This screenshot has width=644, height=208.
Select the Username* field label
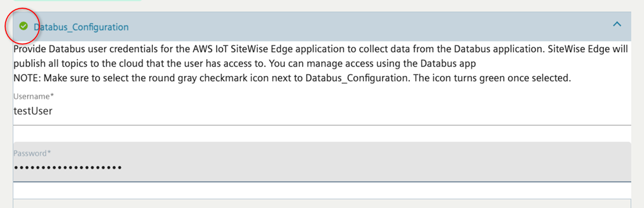pyautogui.click(x=33, y=97)
